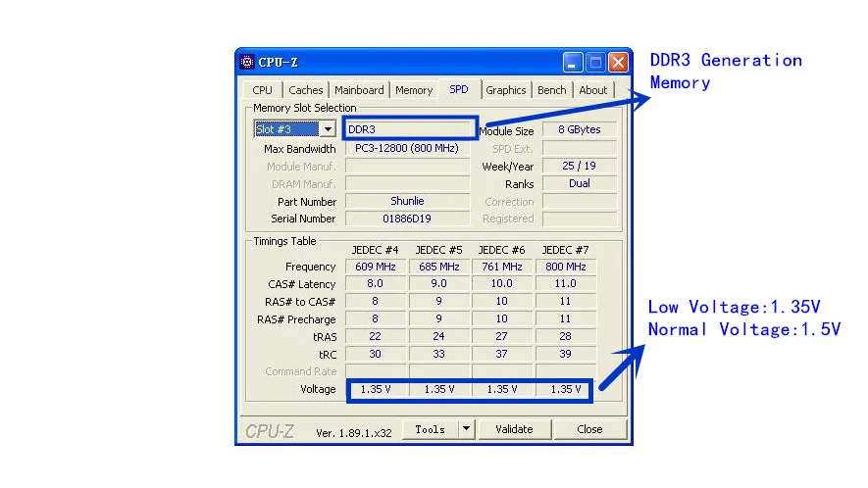Image resolution: width=868 pixels, height=488 pixels.
Task: Click the Close button
Action: [589, 429]
